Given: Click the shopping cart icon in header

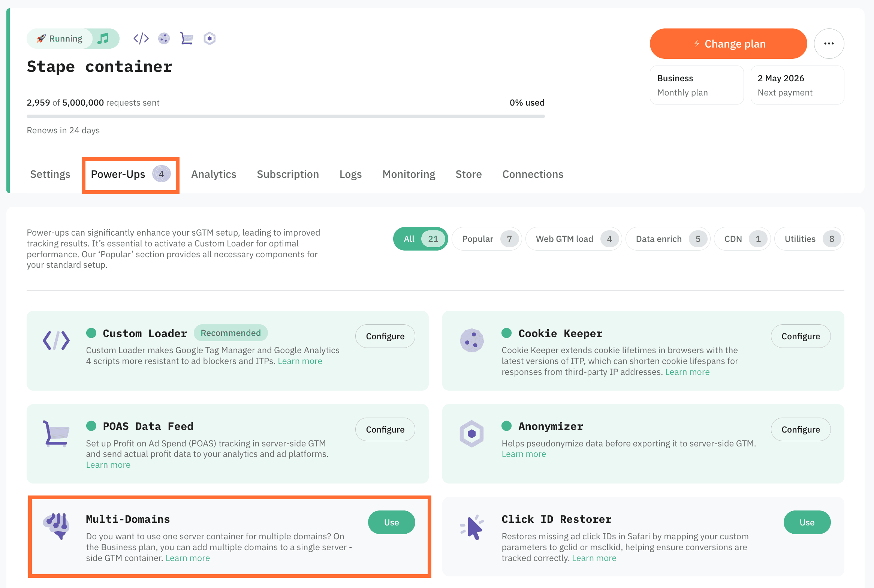Looking at the screenshot, I should coord(187,38).
